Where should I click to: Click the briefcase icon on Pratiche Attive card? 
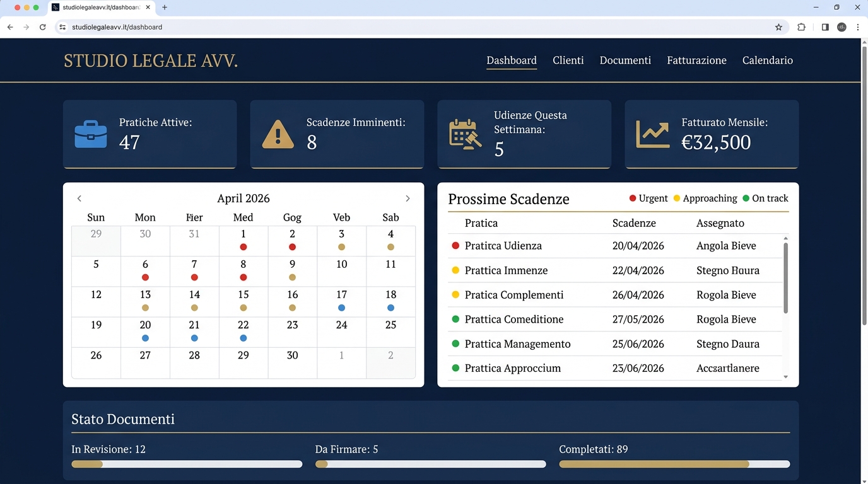tap(90, 134)
